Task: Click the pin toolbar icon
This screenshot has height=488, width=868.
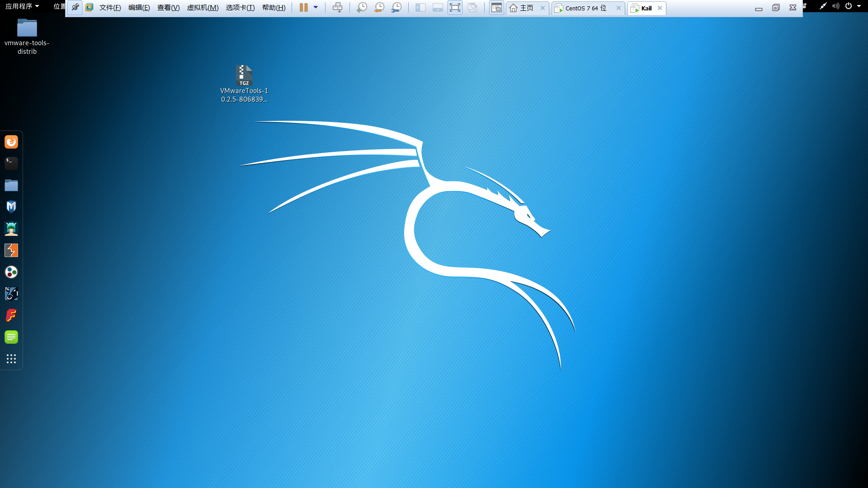Action: coord(75,7)
